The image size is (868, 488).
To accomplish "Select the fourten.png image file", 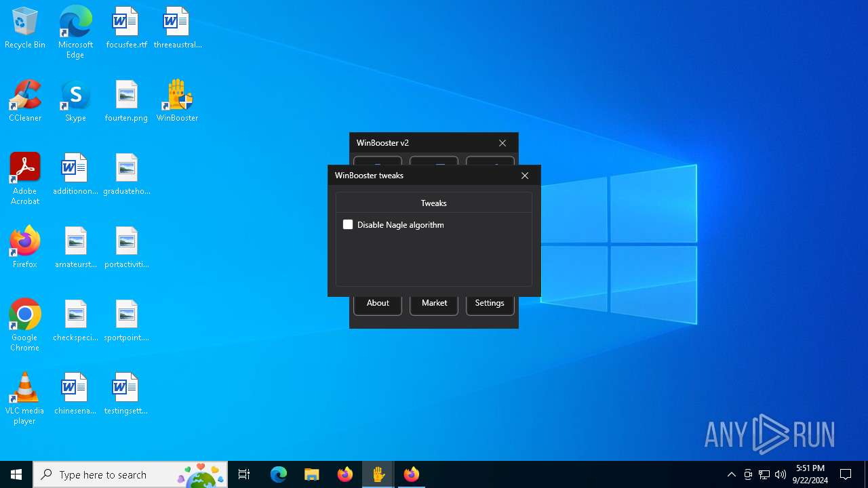I will (126, 102).
